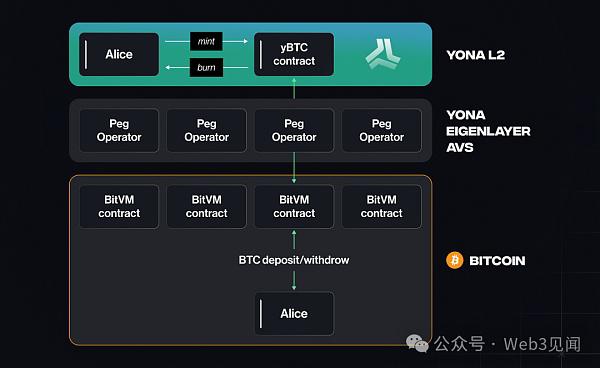Select the burn label box

[206, 68]
